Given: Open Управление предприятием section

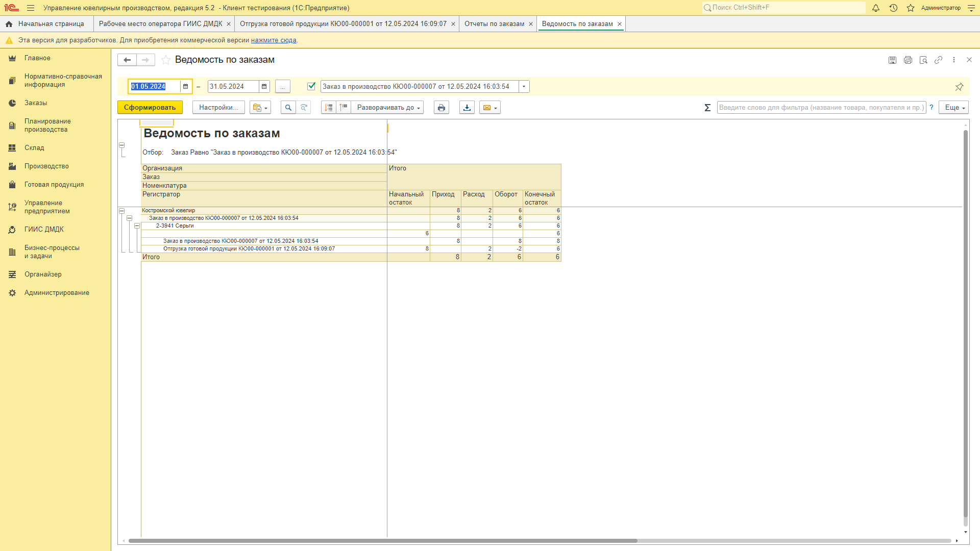Looking at the screenshot, I should 55,207.
